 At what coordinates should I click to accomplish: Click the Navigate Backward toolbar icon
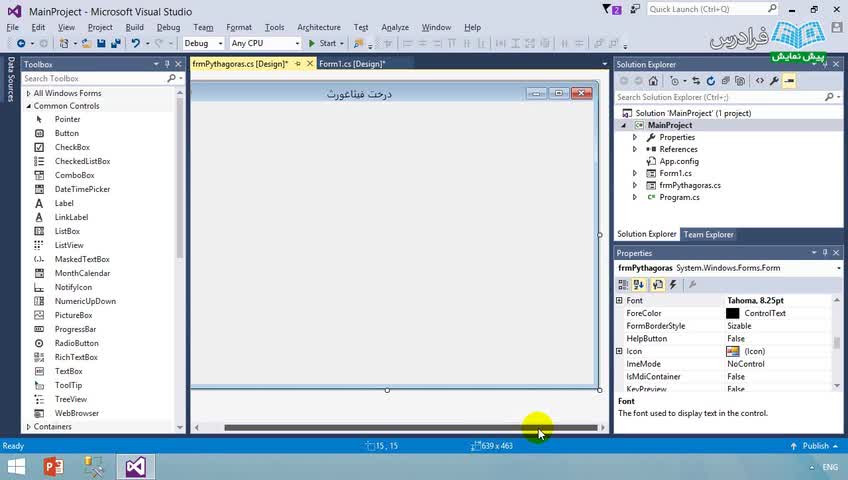21,43
